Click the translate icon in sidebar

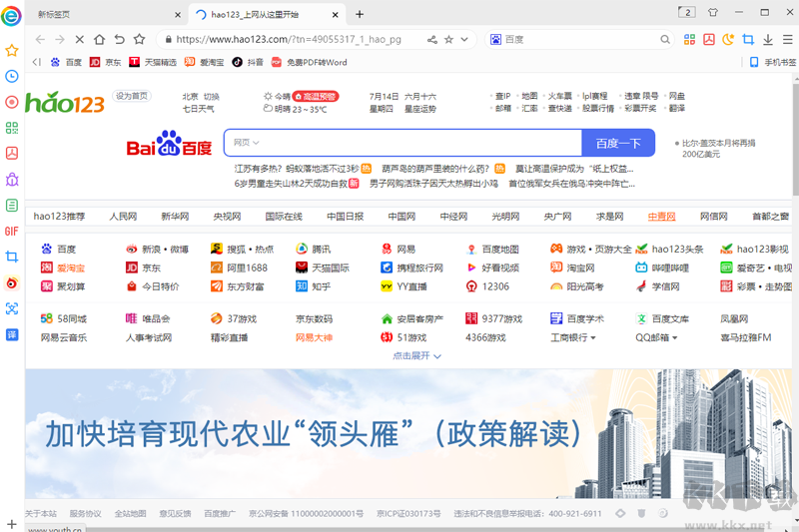tap(12, 334)
